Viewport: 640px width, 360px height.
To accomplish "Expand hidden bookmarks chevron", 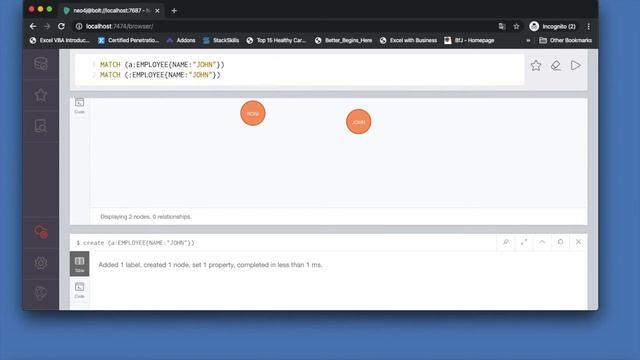I will click(x=528, y=40).
